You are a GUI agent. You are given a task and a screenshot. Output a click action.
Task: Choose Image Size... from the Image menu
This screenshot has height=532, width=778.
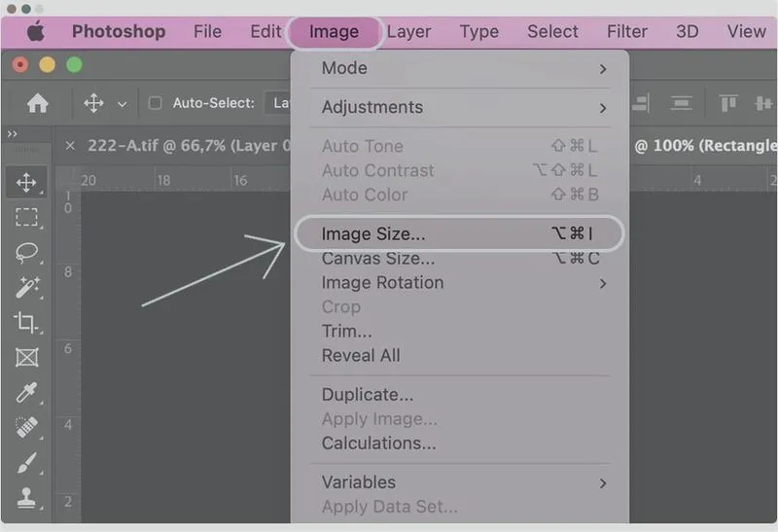coord(373,233)
